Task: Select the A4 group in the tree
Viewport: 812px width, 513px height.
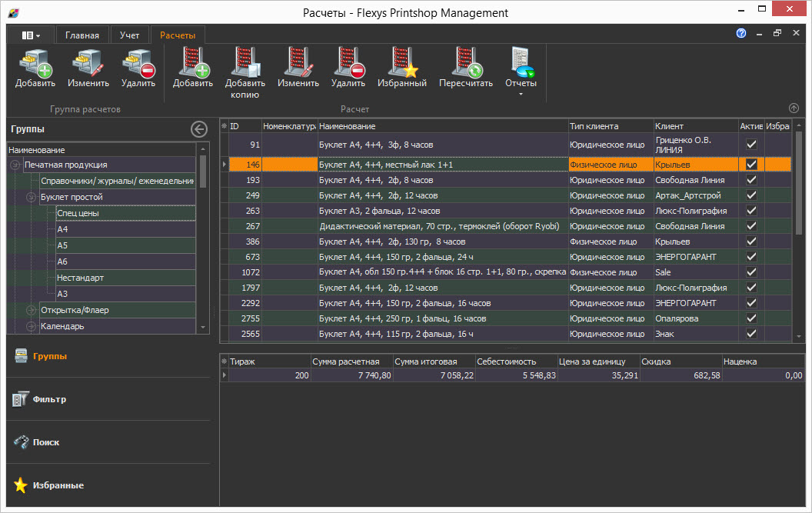Action: (x=125, y=229)
